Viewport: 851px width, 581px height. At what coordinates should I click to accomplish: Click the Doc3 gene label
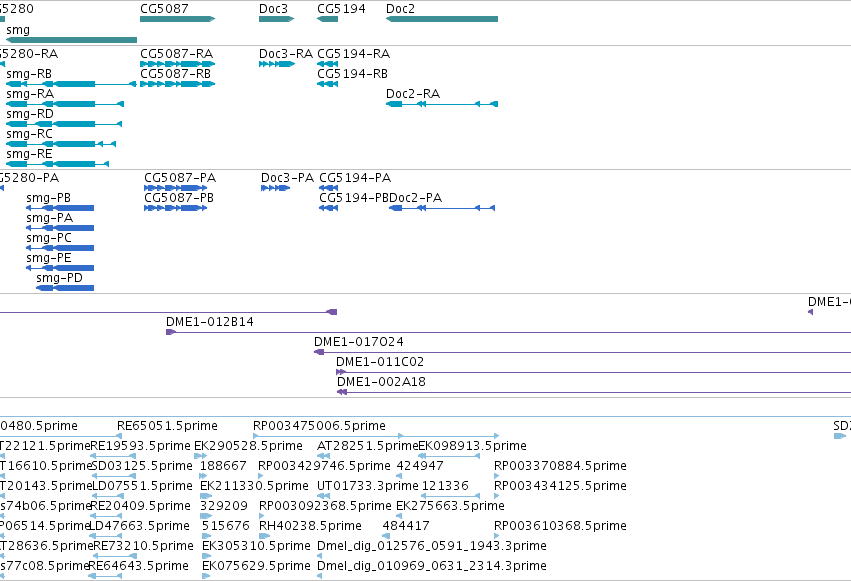[x=273, y=9]
